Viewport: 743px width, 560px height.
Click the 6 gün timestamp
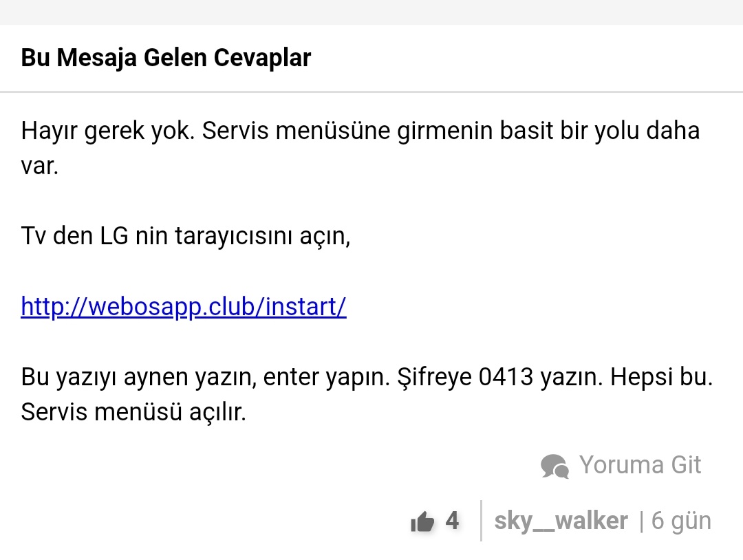coord(681,521)
